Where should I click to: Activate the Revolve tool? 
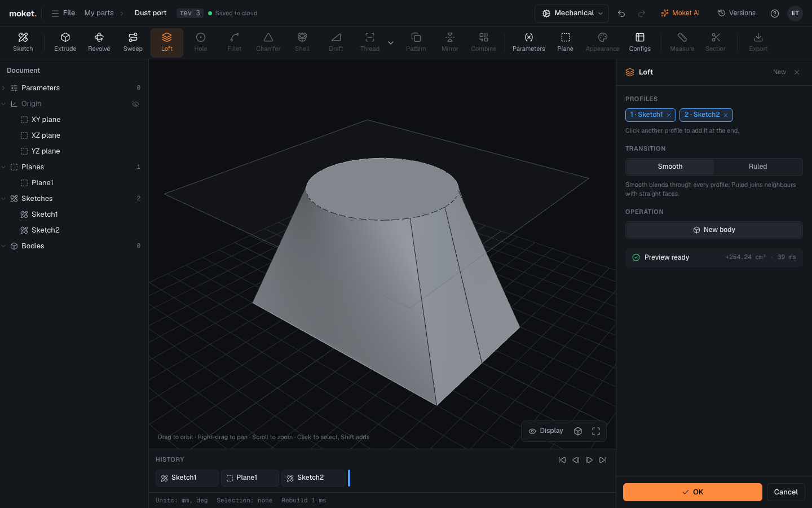[99, 42]
